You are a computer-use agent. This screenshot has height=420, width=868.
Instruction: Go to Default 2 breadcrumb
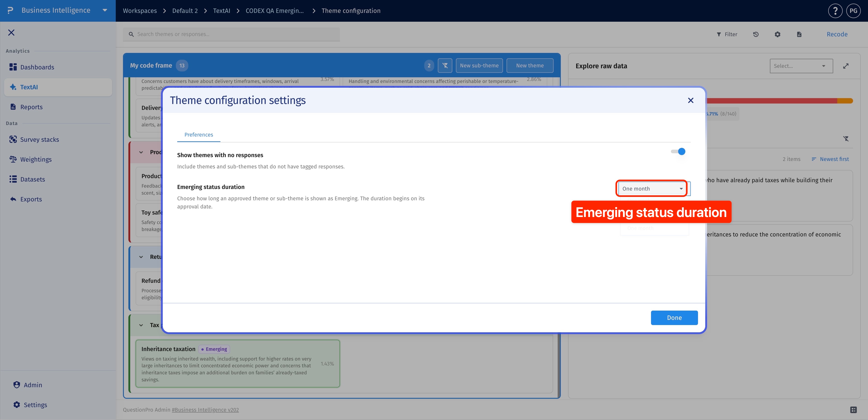pos(185,11)
